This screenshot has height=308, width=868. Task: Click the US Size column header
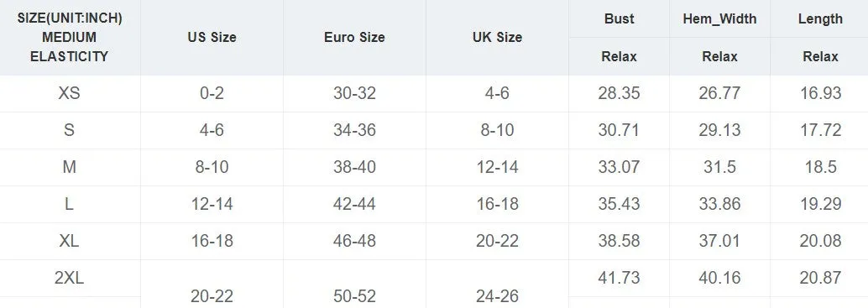click(212, 38)
